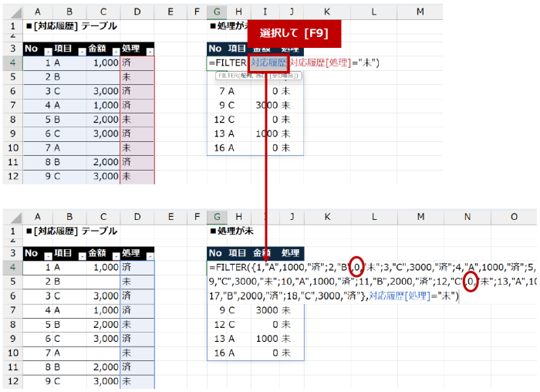Screen dimensions: 540x392
Task: Click the FILTER function tooltip under the formula
Action: coord(258,76)
